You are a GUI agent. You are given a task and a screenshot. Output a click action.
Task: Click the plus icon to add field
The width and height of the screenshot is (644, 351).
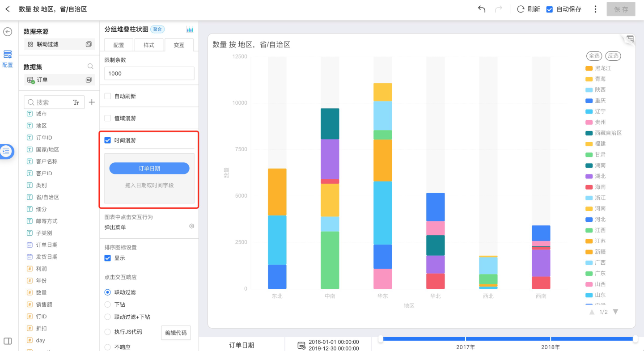pyautogui.click(x=92, y=102)
